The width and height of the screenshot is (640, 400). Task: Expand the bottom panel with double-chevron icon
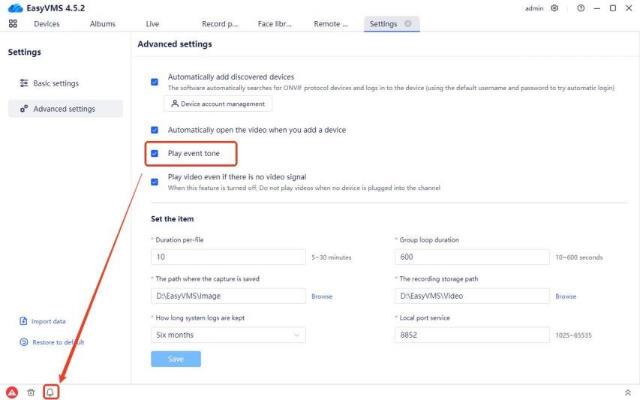click(x=627, y=392)
